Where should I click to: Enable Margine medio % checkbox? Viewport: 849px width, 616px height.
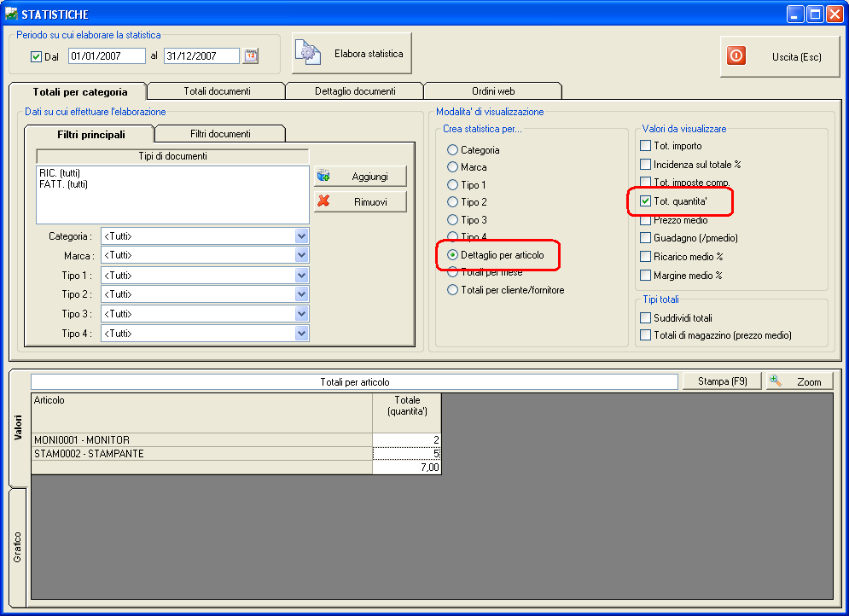645,276
